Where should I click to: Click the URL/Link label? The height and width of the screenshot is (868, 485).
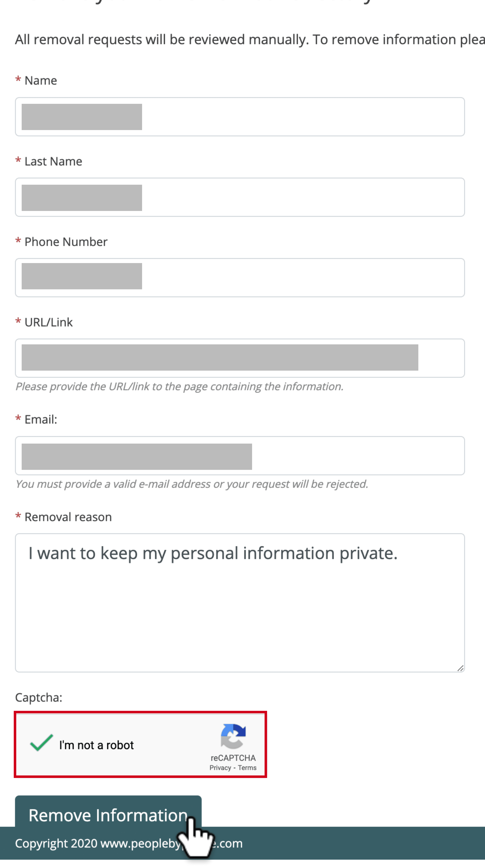(49, 322)
